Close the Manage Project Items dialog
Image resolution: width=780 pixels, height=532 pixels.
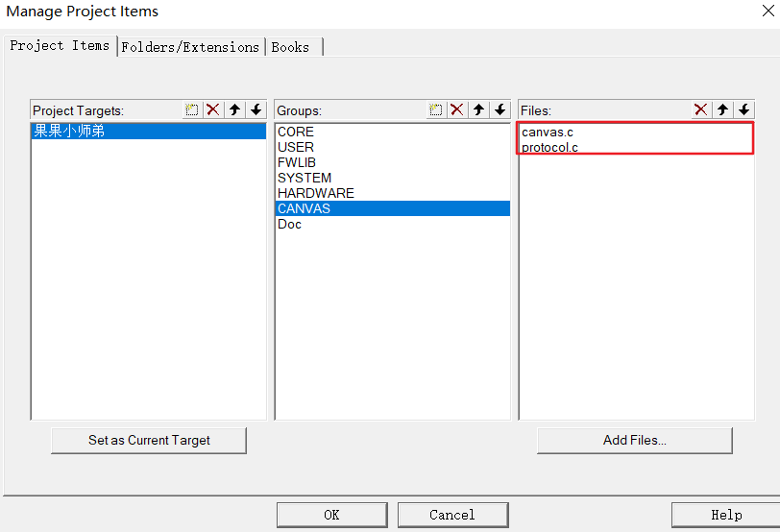click(x=768, y=11)
